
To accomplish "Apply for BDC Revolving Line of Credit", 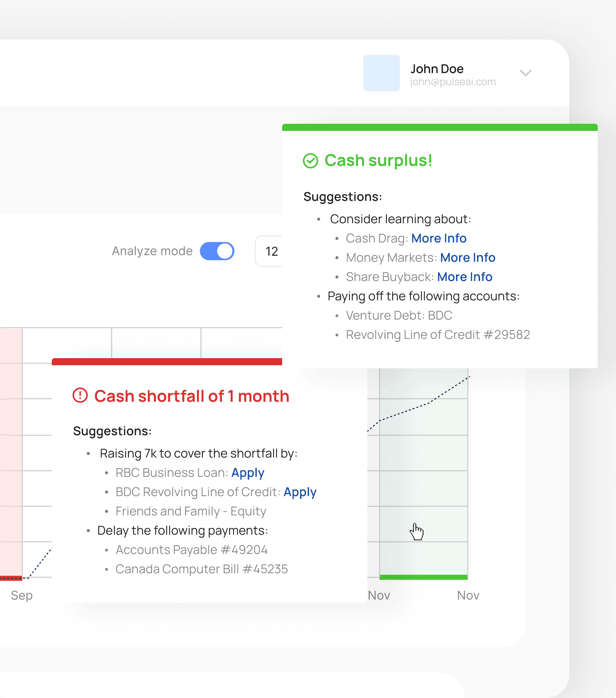I will [300, 492].
